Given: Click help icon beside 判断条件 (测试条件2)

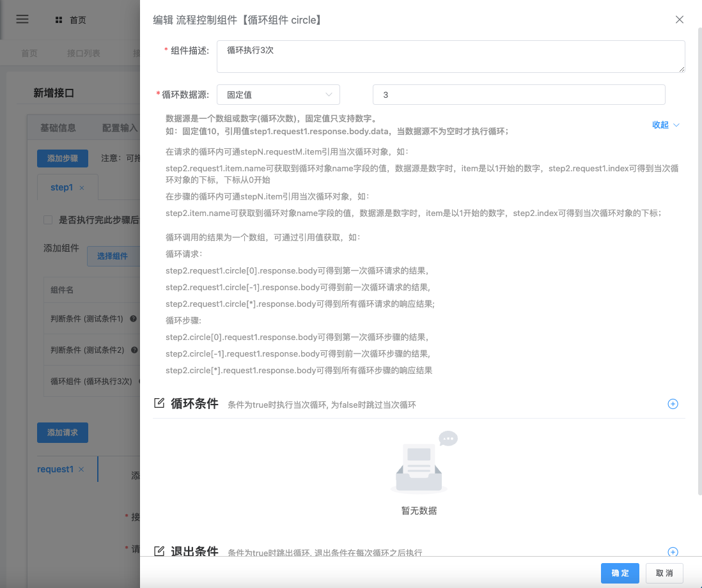Looking at the screenshot, I should 133,350.
